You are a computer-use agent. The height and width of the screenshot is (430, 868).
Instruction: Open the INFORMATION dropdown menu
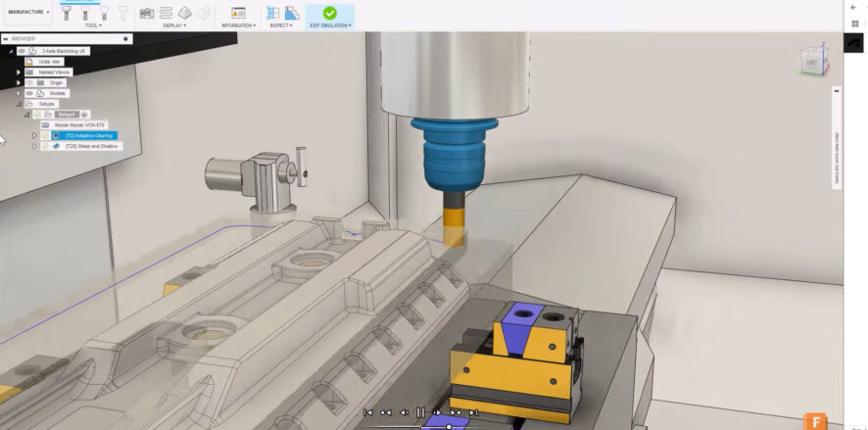coord(238,25)
